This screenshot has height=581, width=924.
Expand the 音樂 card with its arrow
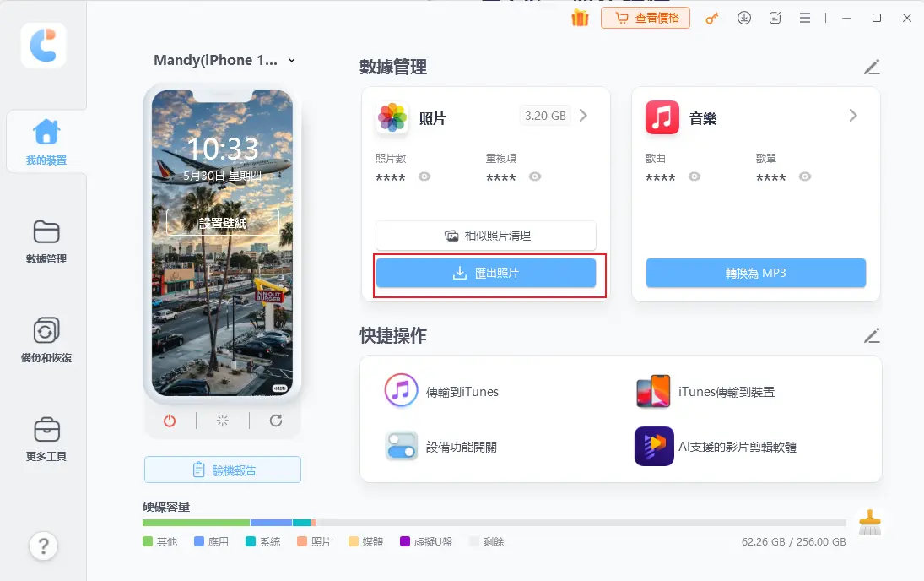(852, 115)
